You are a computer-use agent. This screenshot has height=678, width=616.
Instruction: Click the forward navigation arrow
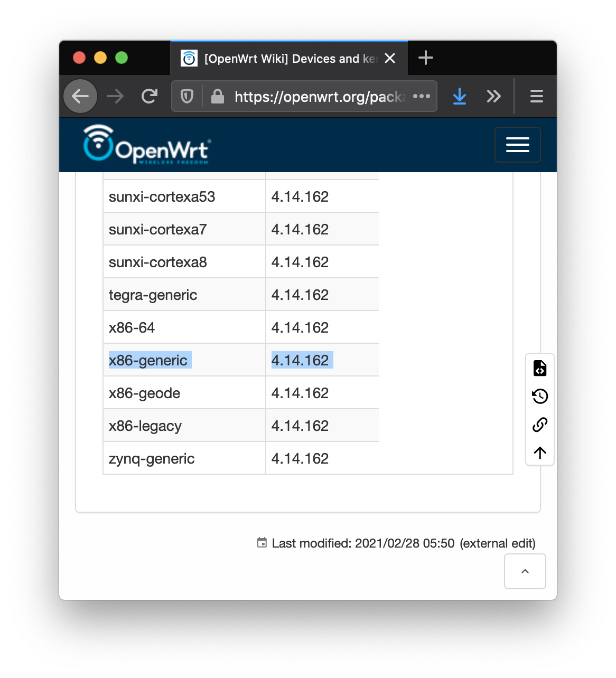coord(115,96)
